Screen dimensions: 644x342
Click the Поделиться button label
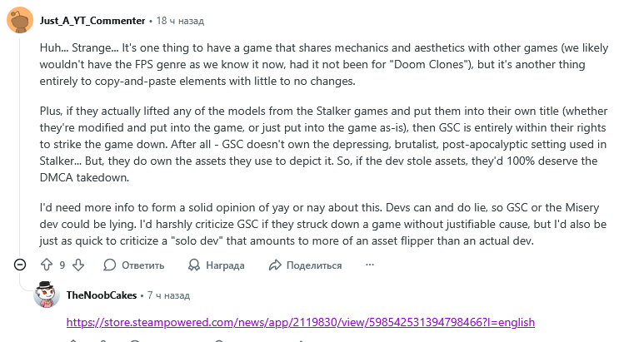pyautogui.click(x=314, y=265)
